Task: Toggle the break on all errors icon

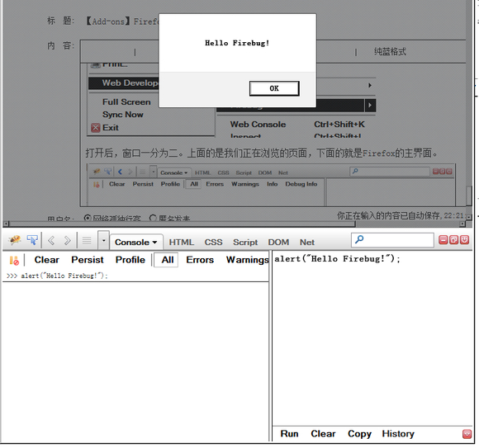Action: coord(14,261)
